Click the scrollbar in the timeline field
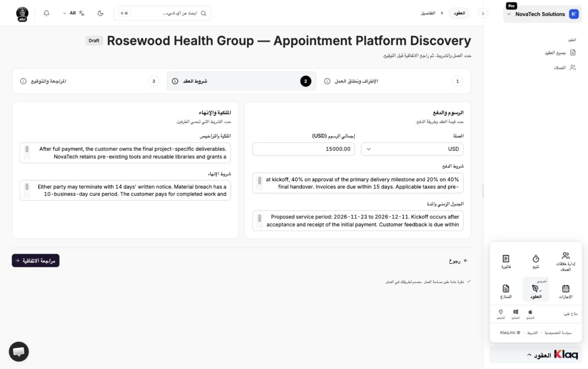 click(x=260, y=218)
